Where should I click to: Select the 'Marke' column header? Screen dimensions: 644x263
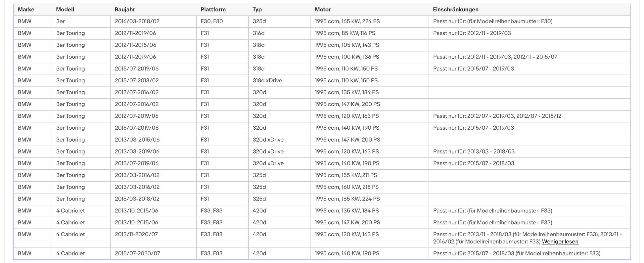(x=26, y=10)
